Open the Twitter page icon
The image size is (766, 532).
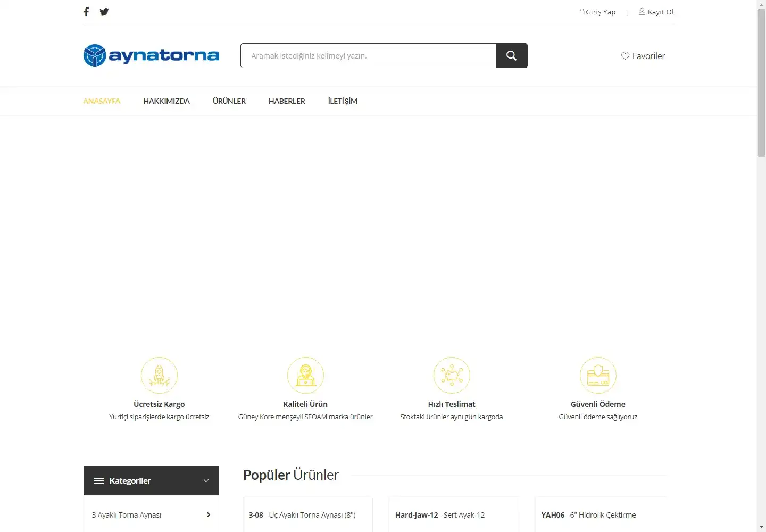pos(104,12)
